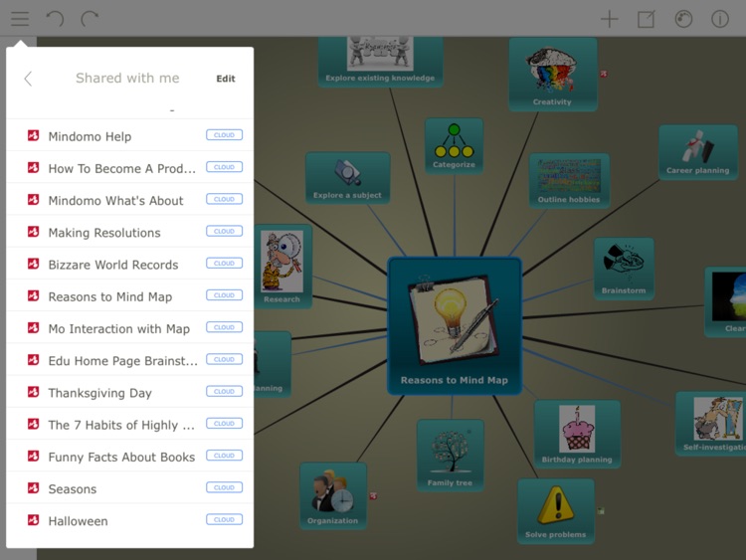Image resolution: width=746 pixels, height=560 pixels.
Task: Click the green marker next to Solve problems
Action: click(x=601, y=511)
